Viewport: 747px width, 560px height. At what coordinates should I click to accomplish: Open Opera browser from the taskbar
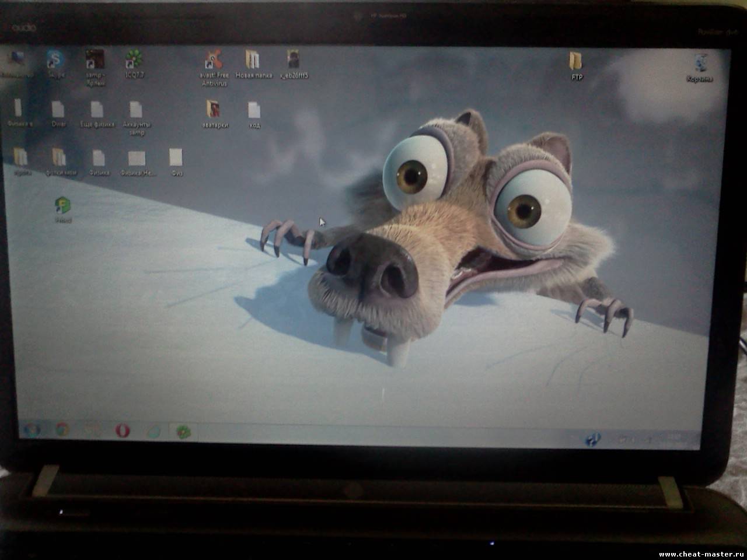(123, 432)
